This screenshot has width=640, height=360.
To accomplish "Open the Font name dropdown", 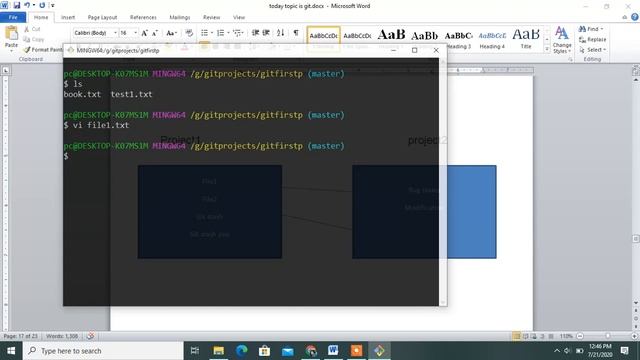I will point(115,33).
